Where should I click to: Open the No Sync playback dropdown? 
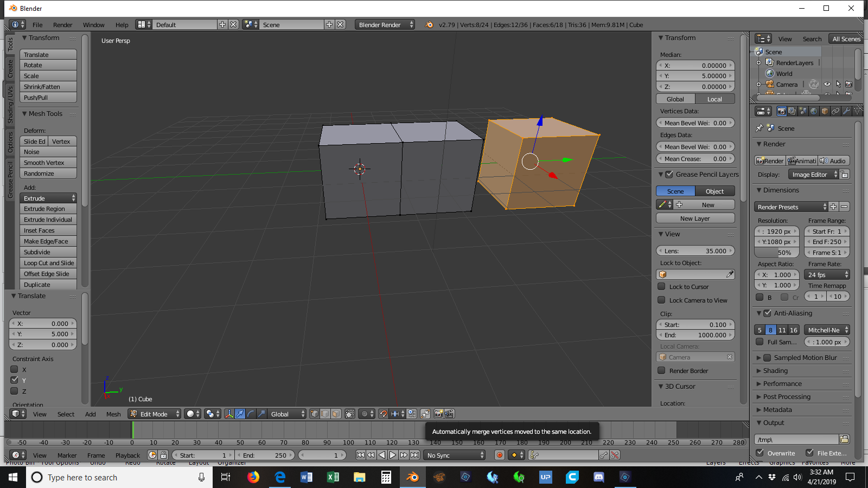point(455,455)
